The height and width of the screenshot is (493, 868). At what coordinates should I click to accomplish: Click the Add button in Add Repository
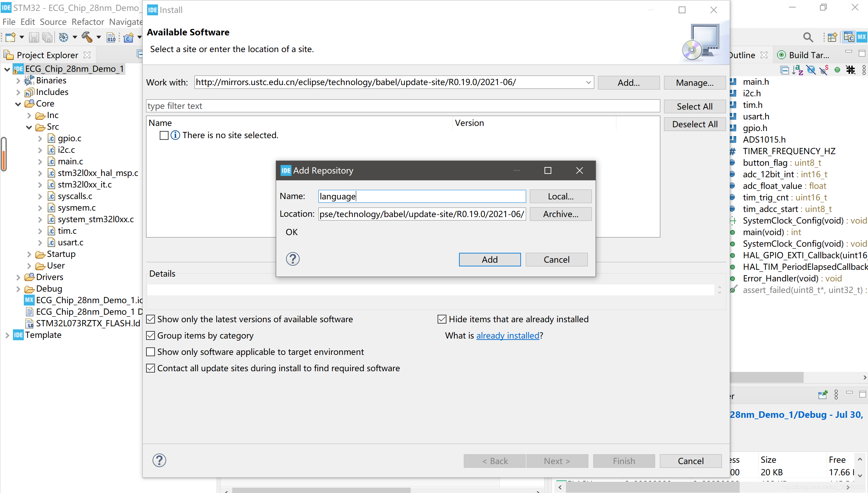point(489,260)
